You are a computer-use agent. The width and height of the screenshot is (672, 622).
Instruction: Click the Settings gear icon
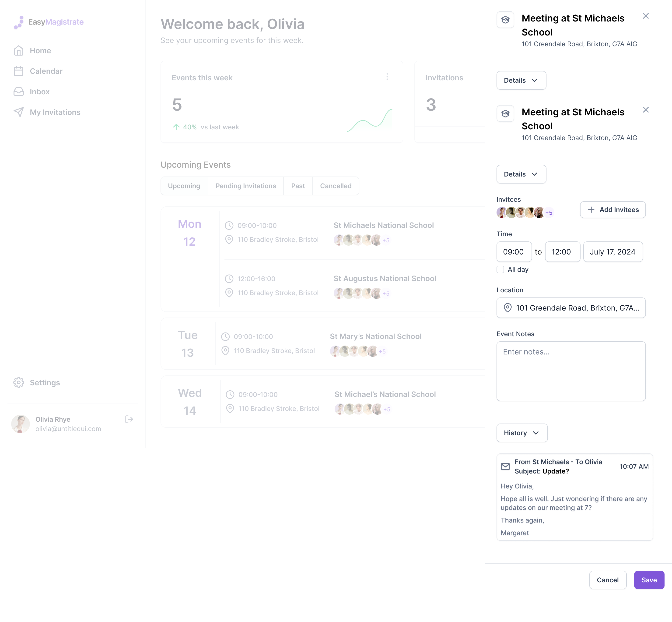(18, 382)
